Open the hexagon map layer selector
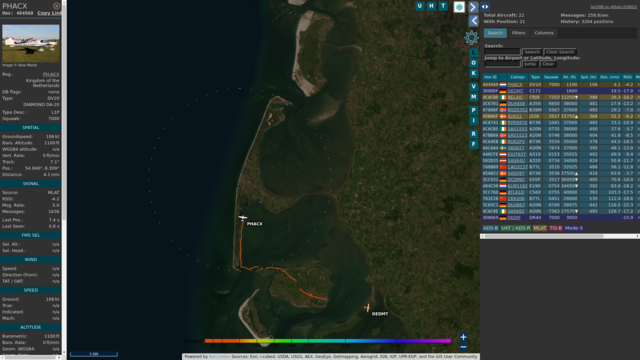640x360 pixels. click(x=459, y=7)
